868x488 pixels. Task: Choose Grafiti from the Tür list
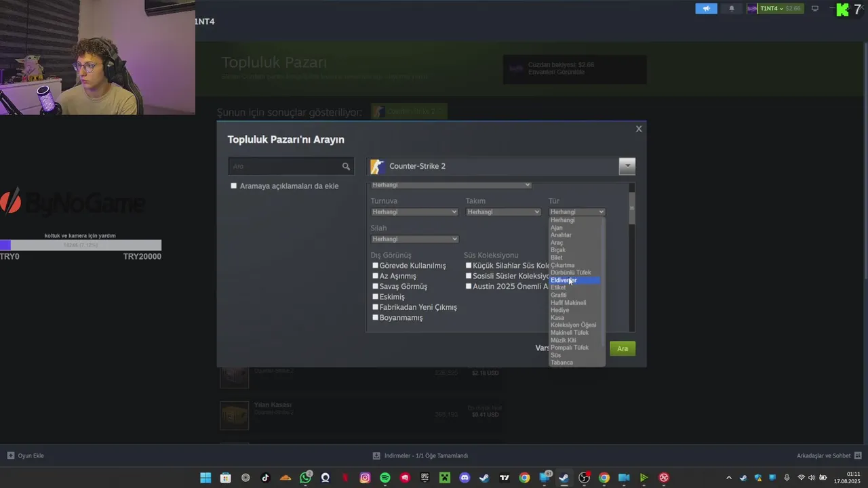tap(574, 295)
